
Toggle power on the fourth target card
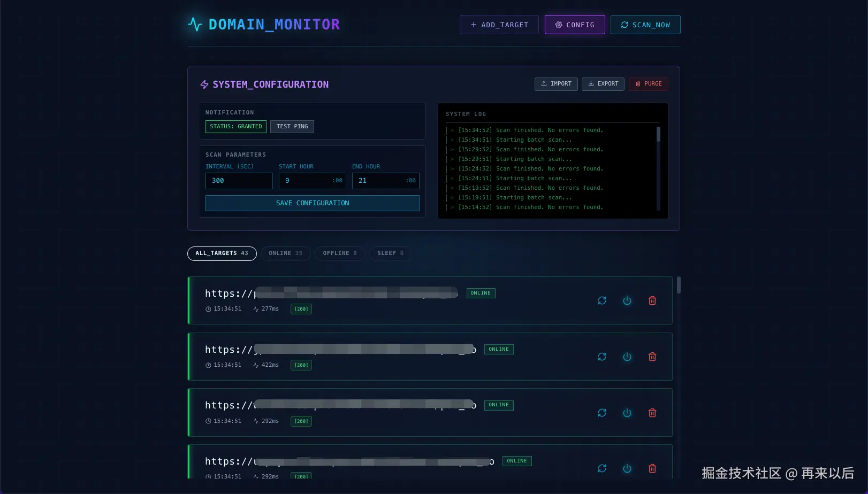coord(627,468)
